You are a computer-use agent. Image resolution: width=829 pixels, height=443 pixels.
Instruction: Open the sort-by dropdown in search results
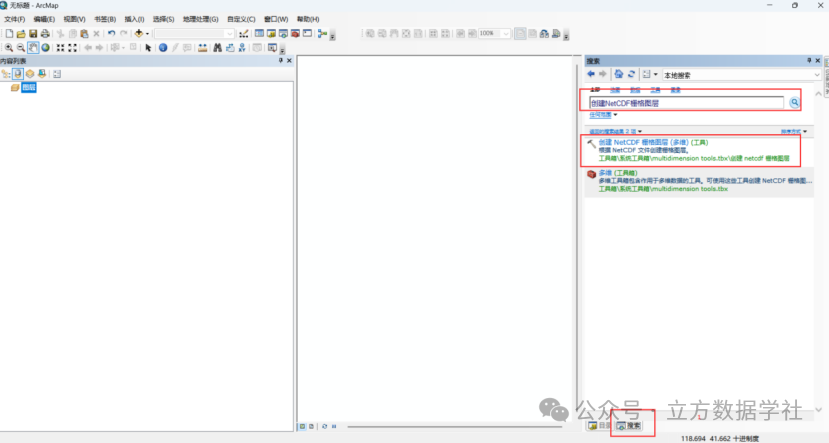click(x=794, y=131)
